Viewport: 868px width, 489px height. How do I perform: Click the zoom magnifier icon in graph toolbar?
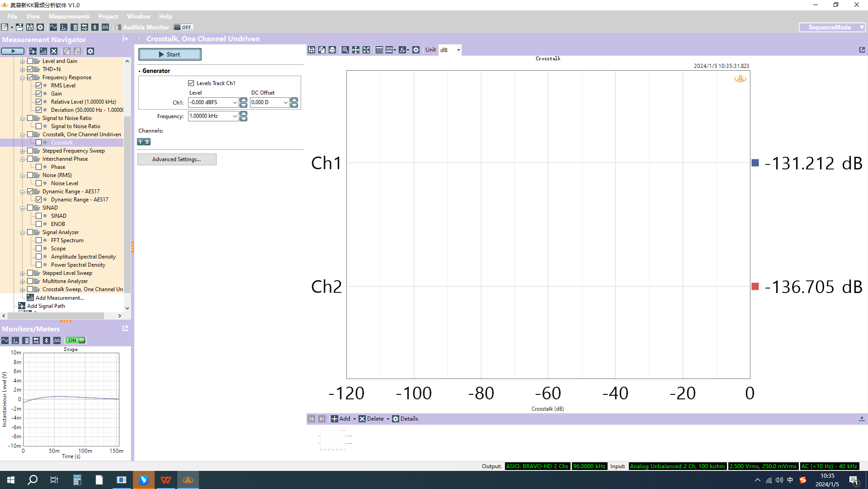pos(345,50)
